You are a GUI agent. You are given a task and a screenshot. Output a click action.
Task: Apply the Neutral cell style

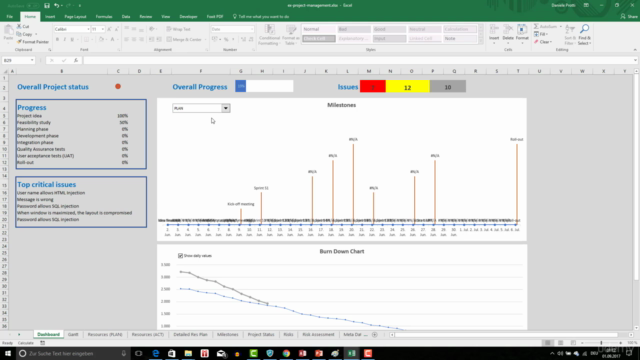[424, 29]
